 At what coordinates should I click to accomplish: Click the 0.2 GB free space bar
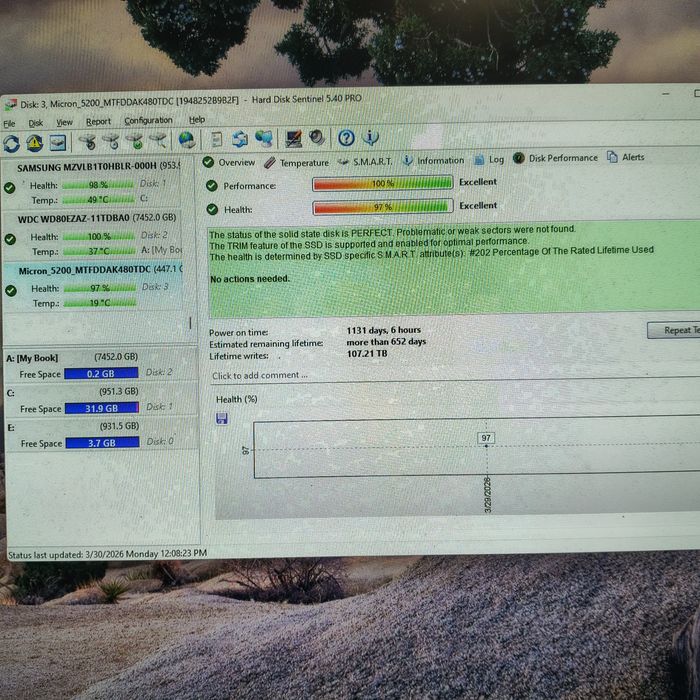[101, 373]
